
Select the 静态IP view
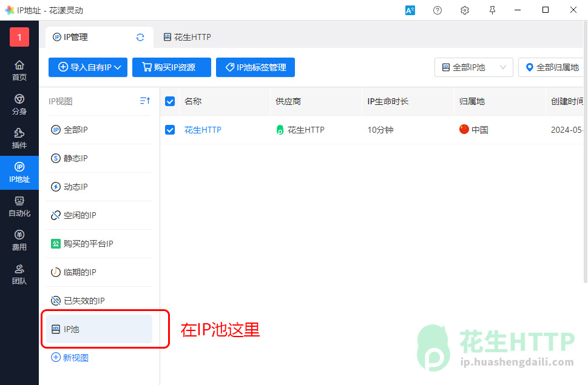99,158
